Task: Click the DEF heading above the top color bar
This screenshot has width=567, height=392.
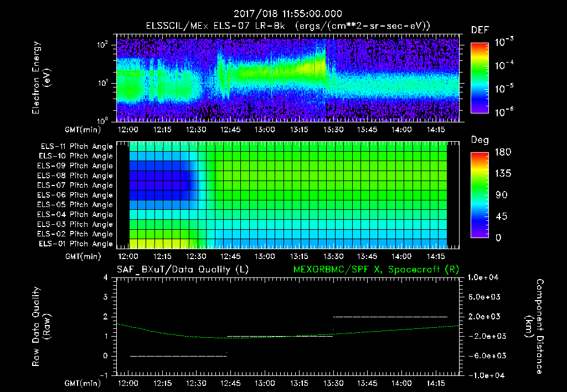Action: (x=480, y=30)
